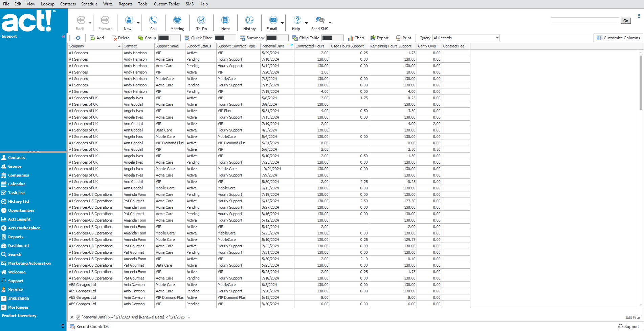Create a Note icon
The image size is (644, 331).
[225, 20]
